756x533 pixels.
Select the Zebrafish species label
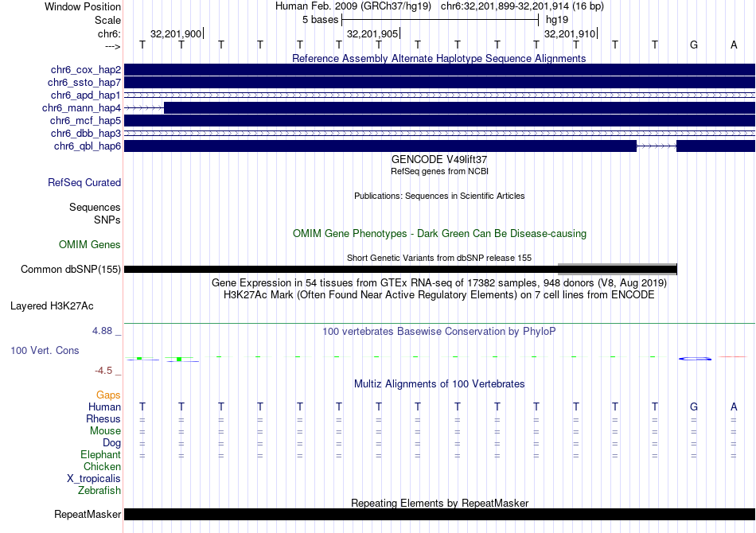pyautogui.click(x=99, y=491)
